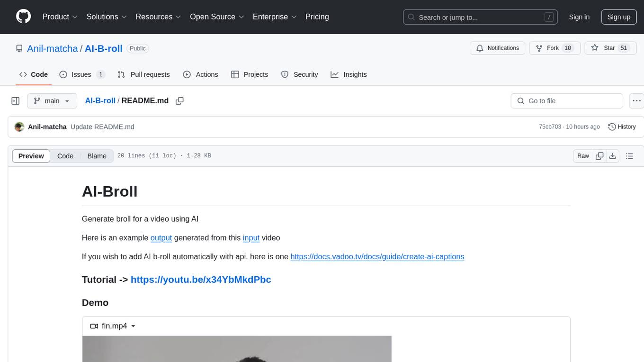Select the Code view toggle
Image resolution: width=644 pixels, height=362 pixels.
point(65,156)
